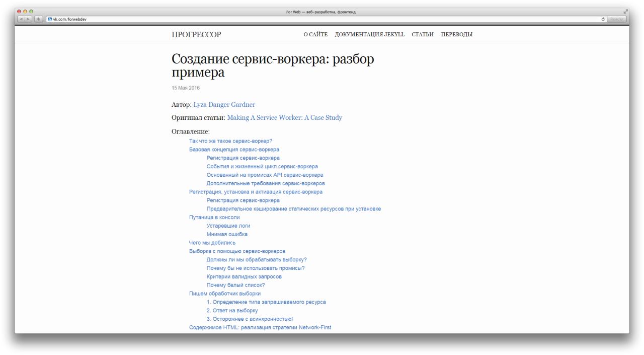Open '2. Ответ на выборку' link
644x355 pixels.
232,311
